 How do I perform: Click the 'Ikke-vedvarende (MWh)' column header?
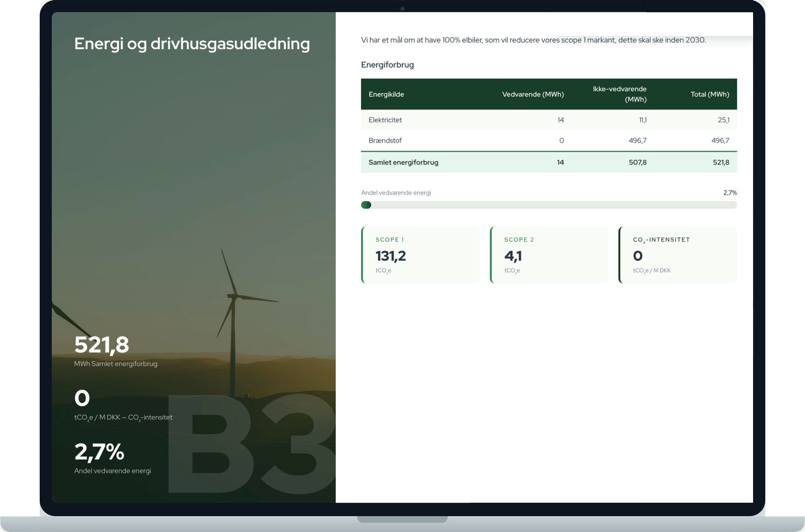point(619,94)
